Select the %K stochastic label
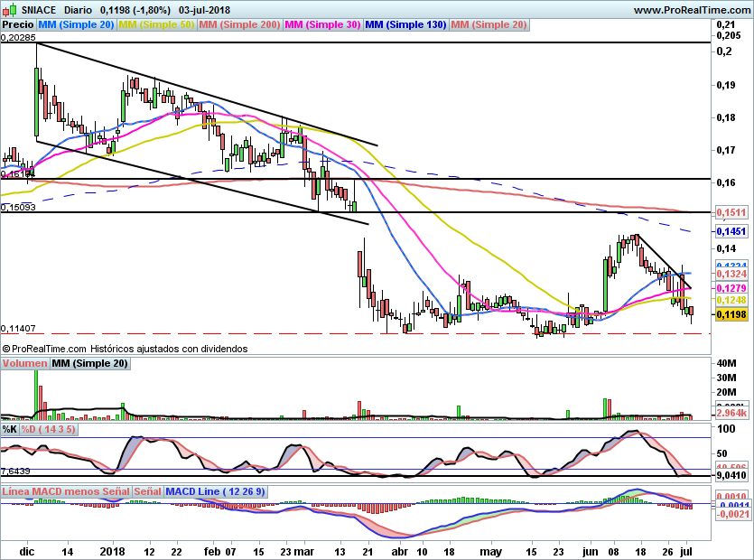The height and width of the screenshot is (560, 754). coord(10,429)
